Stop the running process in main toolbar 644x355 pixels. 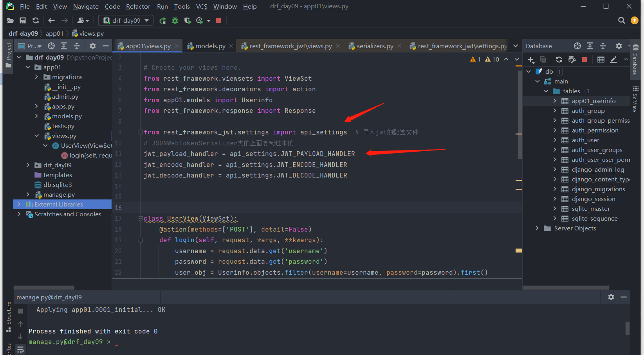tap(218, 20)
